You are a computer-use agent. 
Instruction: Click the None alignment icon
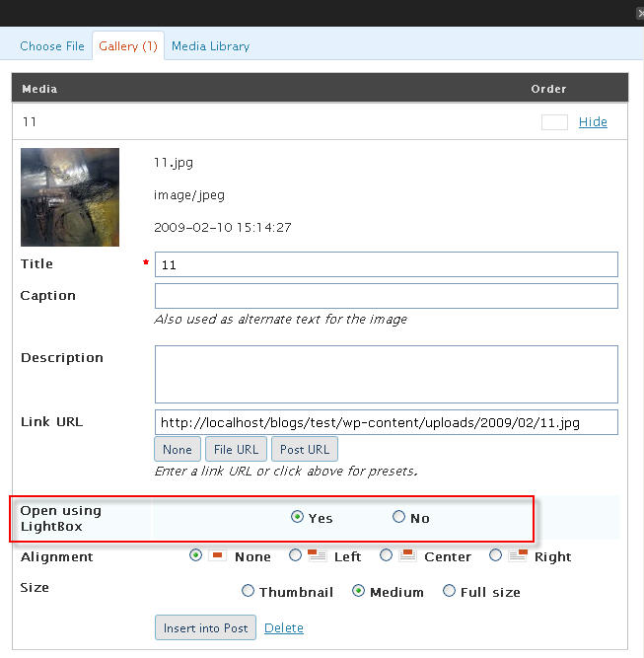[217, 555]
